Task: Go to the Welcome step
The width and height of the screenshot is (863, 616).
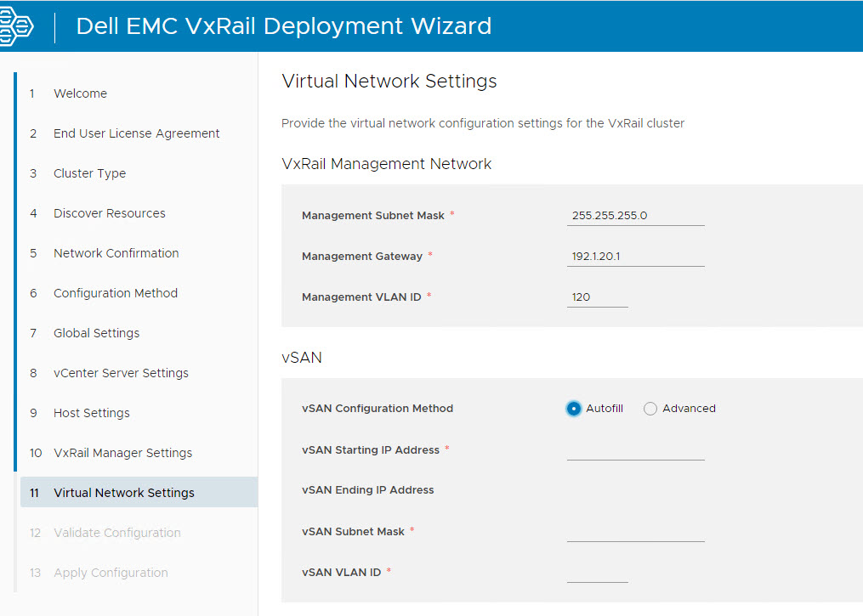Action: 80,93
